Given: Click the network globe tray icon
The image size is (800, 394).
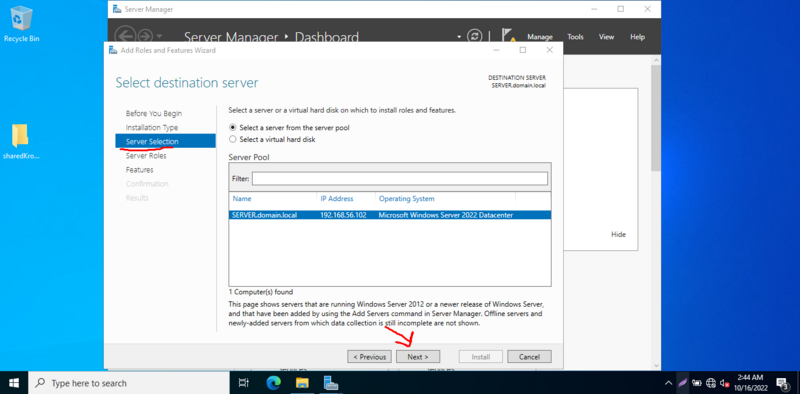Looking at the screenshot, I should (711, 383).
